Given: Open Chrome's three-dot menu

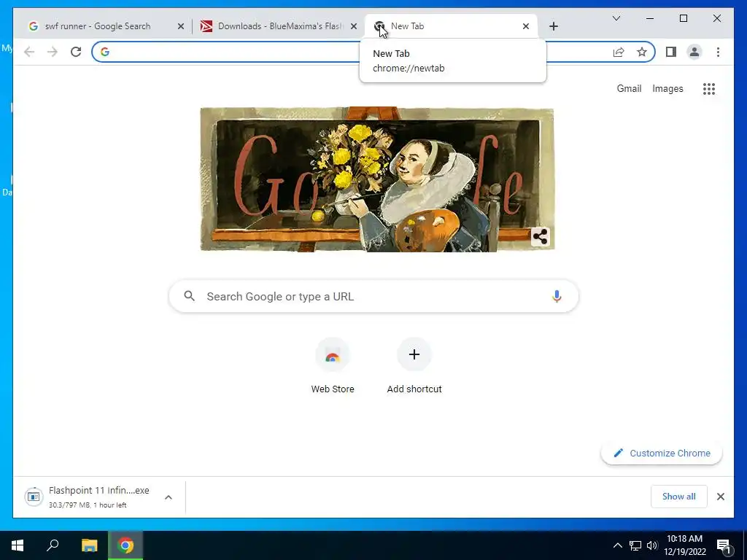Looking at the screenshot, I should click(x=718, y=52).
